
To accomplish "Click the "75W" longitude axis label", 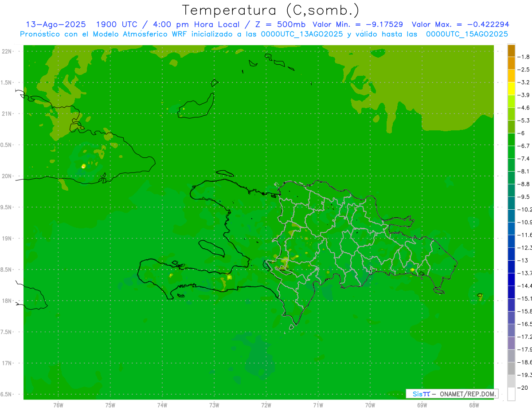I will [110, 405].
